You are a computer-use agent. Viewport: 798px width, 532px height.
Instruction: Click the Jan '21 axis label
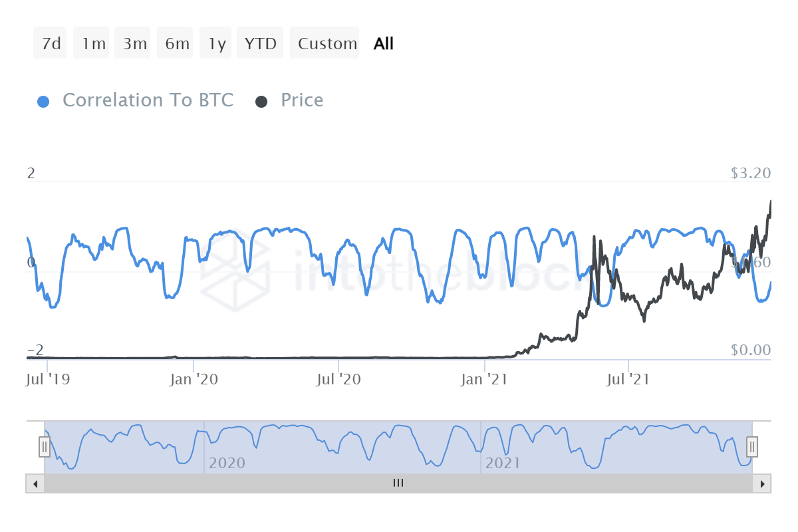tap(485, 380)
